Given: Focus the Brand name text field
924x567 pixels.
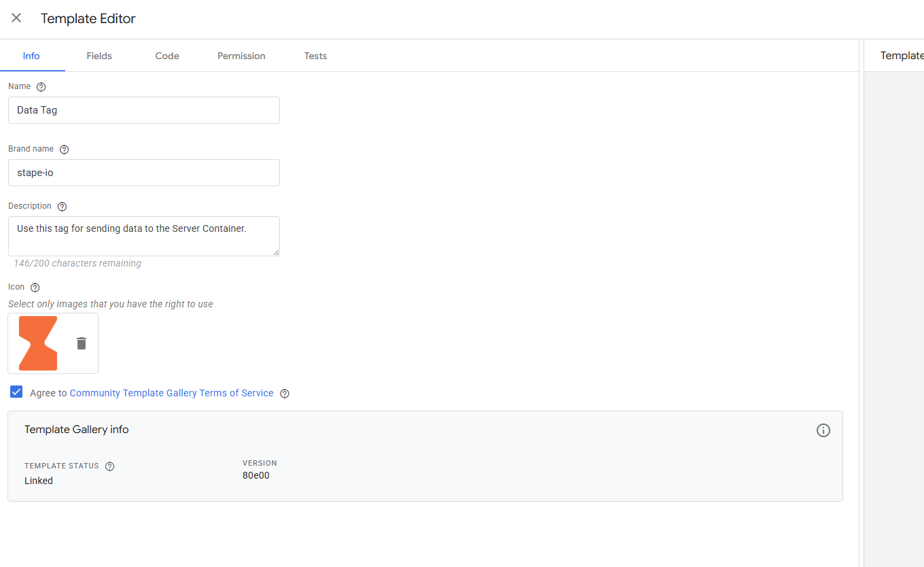Looking at the screenshot, I should point(143,173).
